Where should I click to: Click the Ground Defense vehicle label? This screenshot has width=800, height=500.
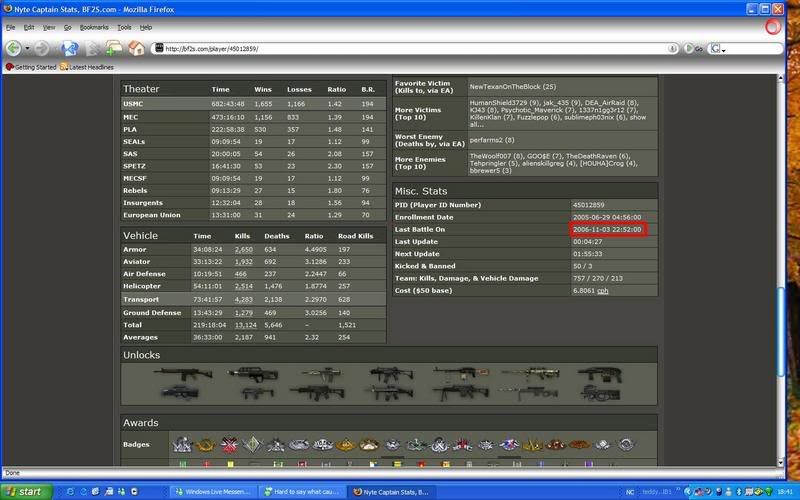coord(152,313)
